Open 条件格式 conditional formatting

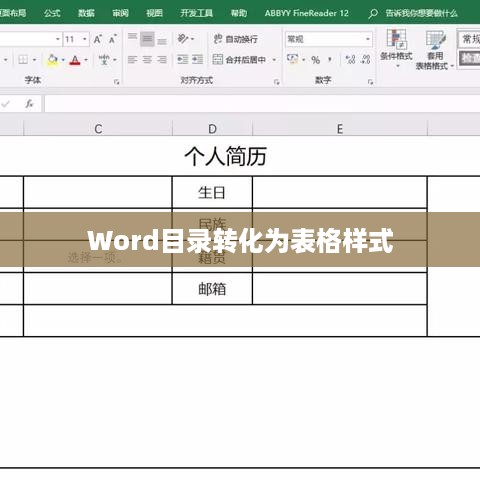pyautogui.click(x=396, y=48)
